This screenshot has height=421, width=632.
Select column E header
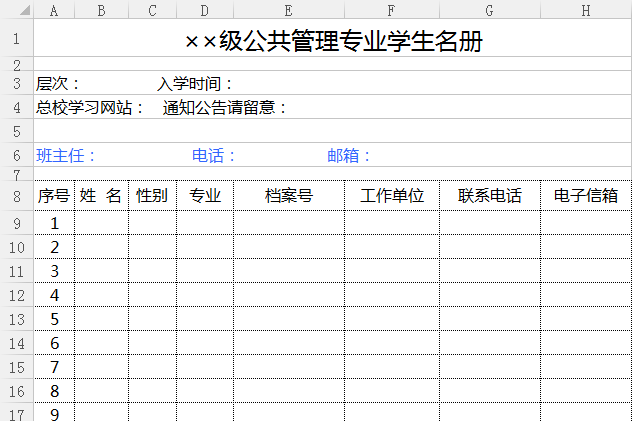coord(288,10)
